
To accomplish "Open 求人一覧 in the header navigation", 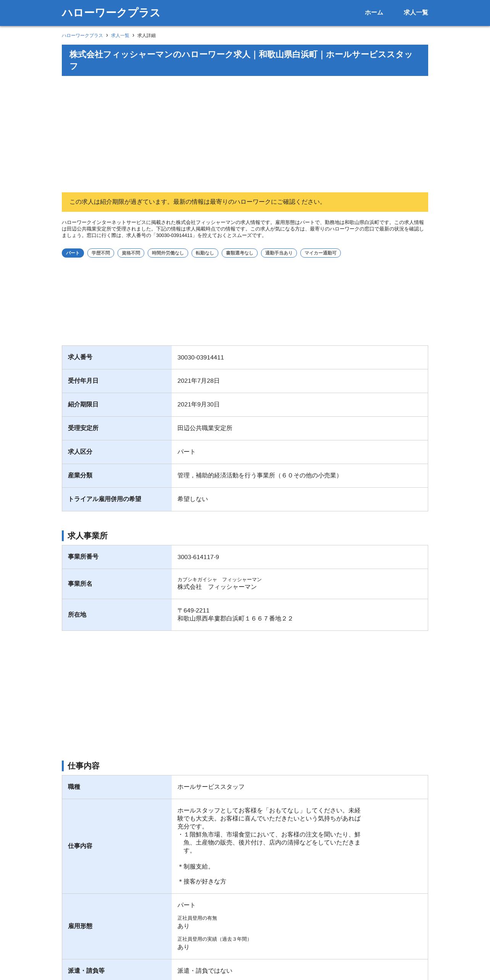I will [416, 13].
